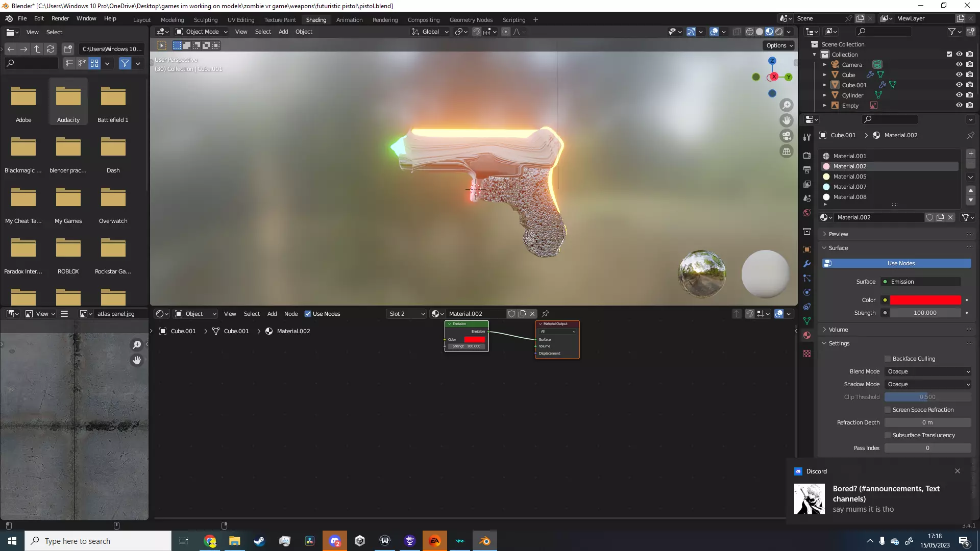Viewport: 980px width, 551px height.
Task: Open the Slot 2 material slot dropdown
Action: point(406,314)
